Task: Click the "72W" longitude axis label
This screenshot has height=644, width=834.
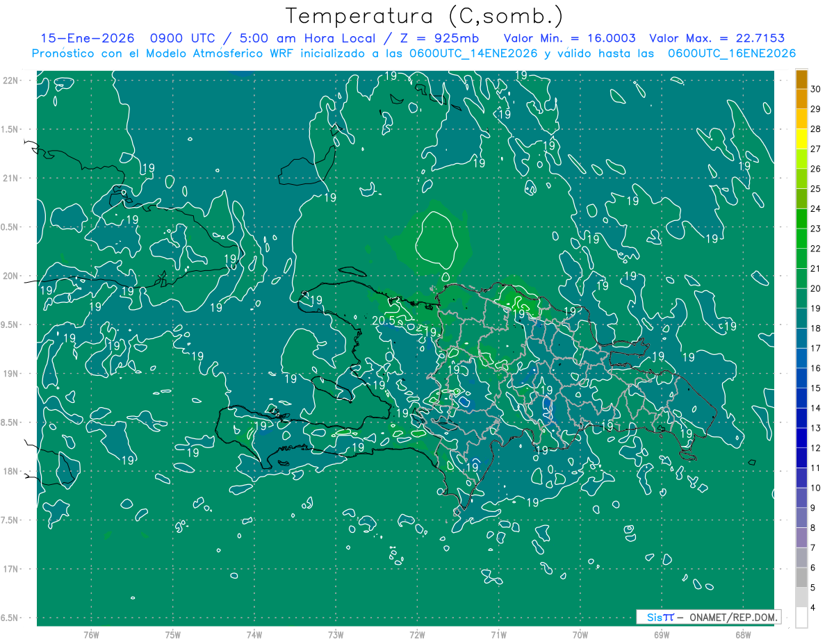Action: (x=417, y=634)
